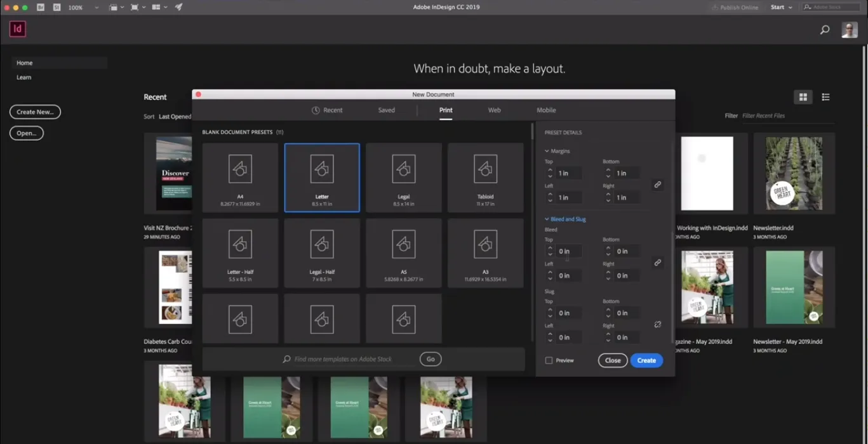Click the InDesign Id home logo

point(17,29)
